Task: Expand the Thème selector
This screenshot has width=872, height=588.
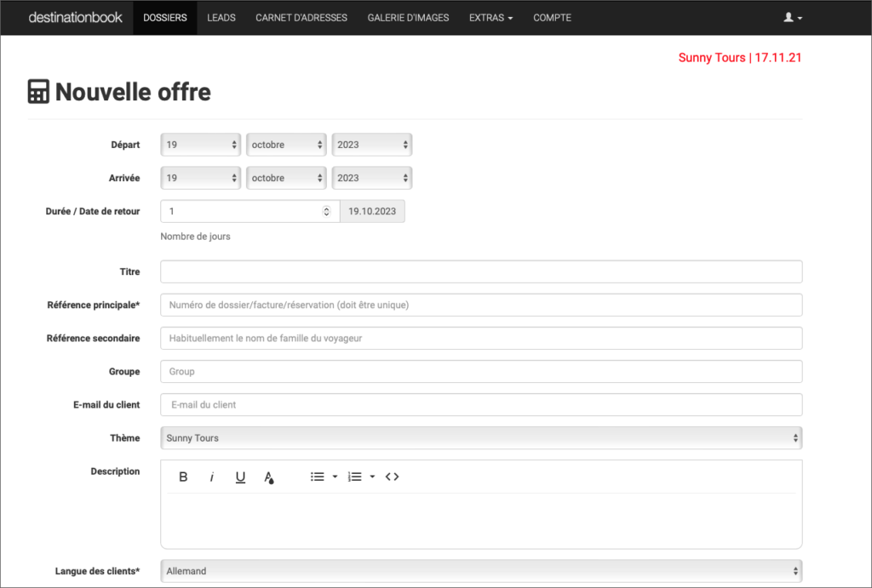Action: (x=481, y=438)
